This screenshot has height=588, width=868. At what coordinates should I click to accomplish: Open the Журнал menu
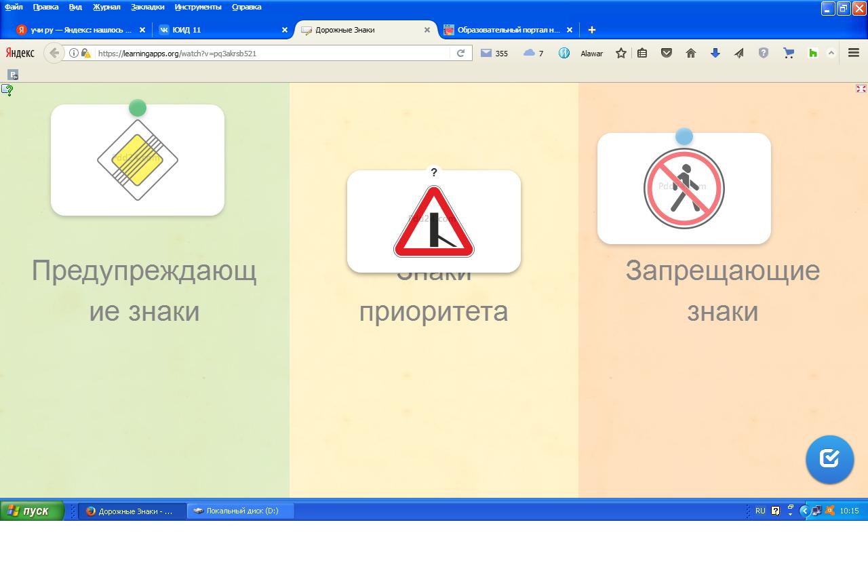point(106,7)
